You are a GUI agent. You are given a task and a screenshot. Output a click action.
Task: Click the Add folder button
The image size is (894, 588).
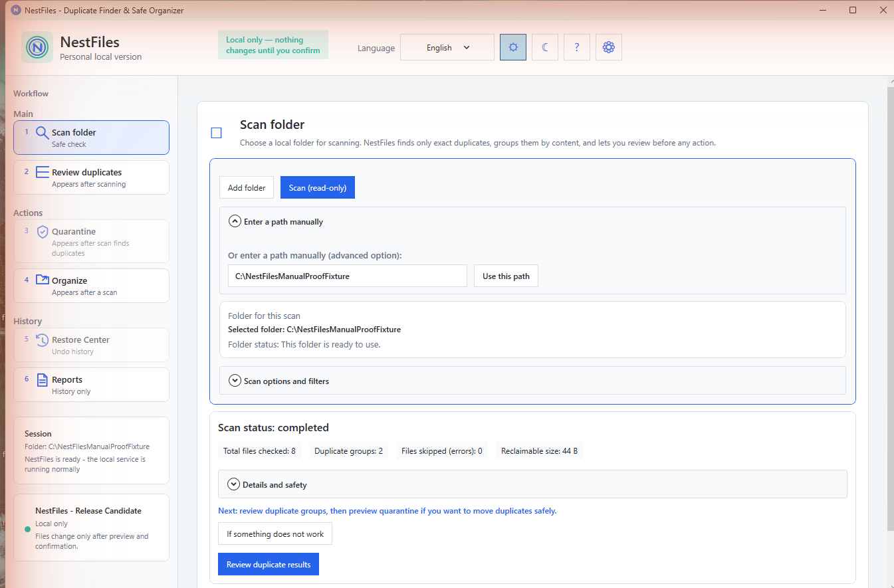pos(247,187)
